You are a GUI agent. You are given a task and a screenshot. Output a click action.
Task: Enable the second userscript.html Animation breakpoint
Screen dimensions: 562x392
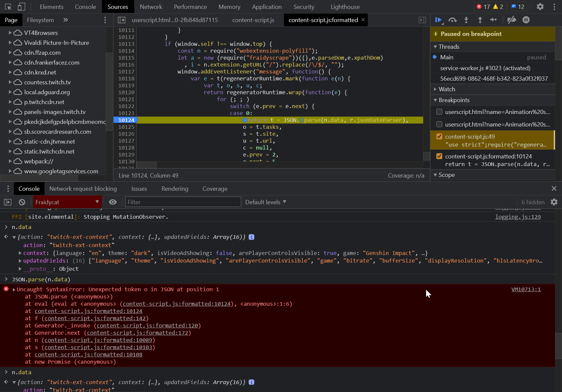coord(439,124)
